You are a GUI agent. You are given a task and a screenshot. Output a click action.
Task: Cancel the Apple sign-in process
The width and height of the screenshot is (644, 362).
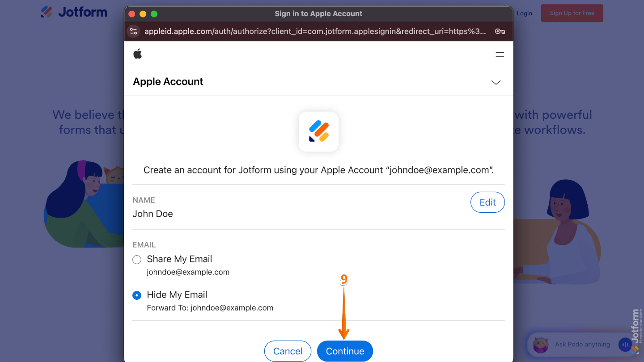tap(288, 351)
